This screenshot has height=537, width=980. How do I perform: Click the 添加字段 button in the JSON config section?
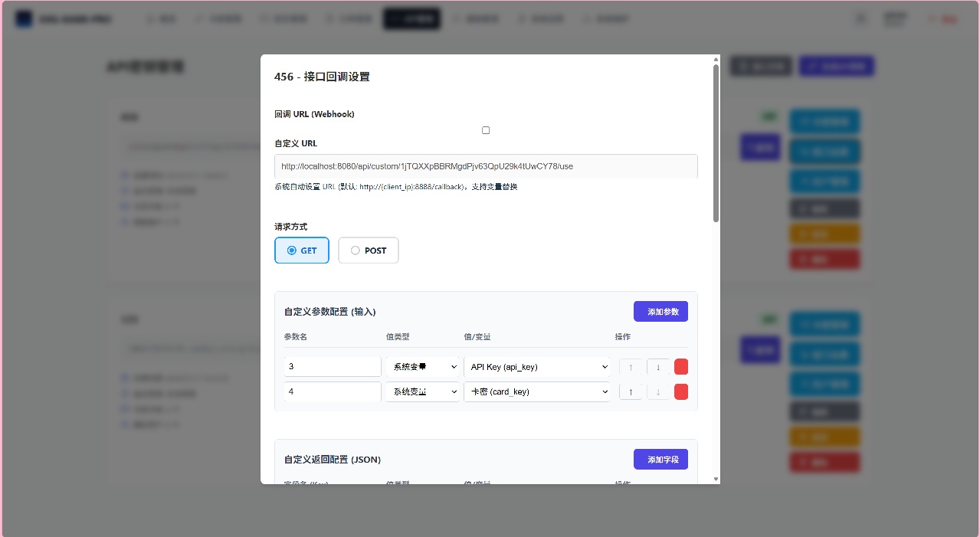(x=660, y=459)
